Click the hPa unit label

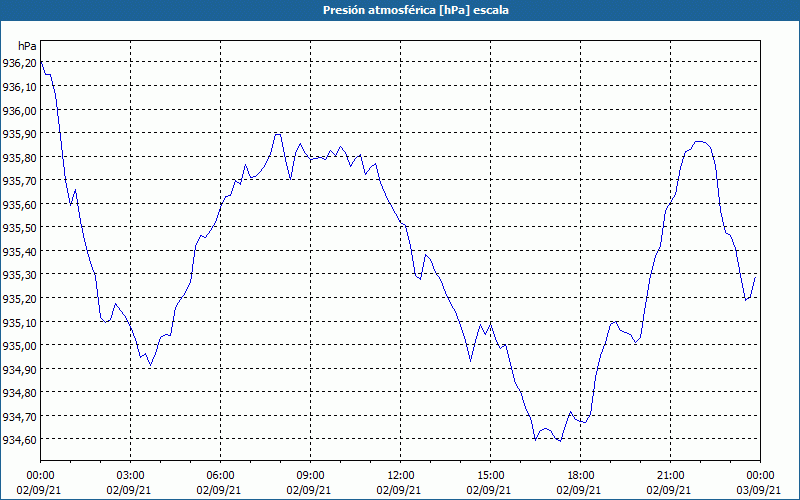(x=27, y=46)
